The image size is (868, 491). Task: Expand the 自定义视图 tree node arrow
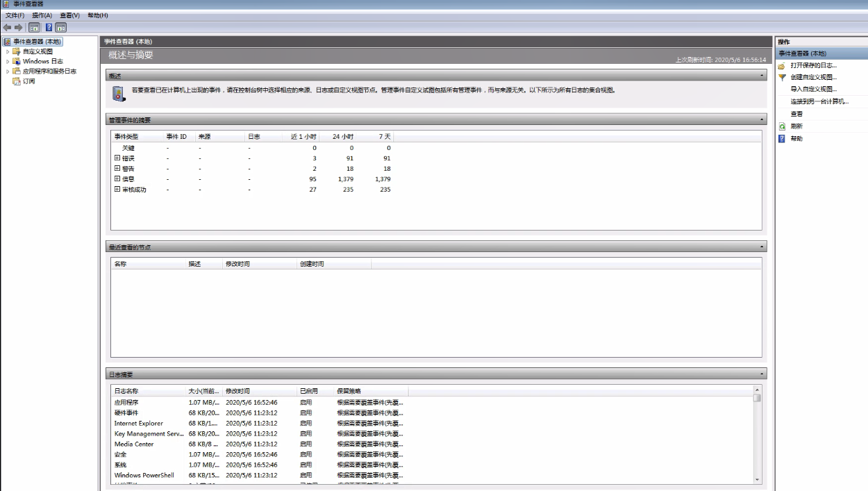tap(8, 51)
